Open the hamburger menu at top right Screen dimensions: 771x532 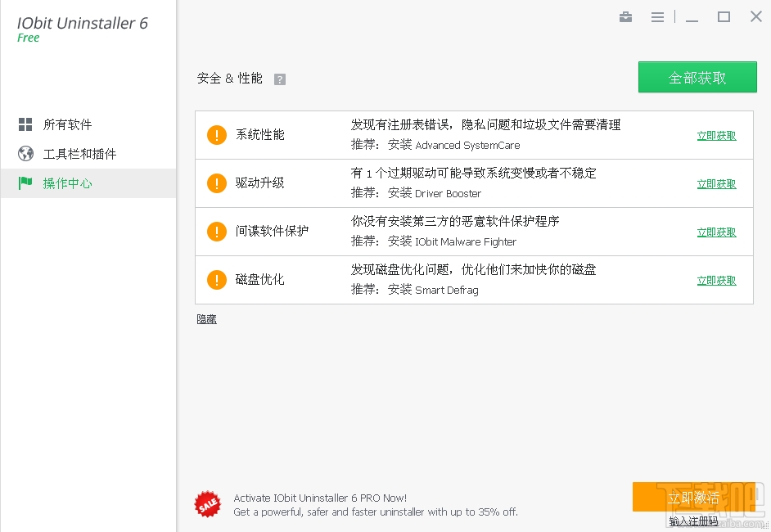pyautogui.click(x=657, y=16)
